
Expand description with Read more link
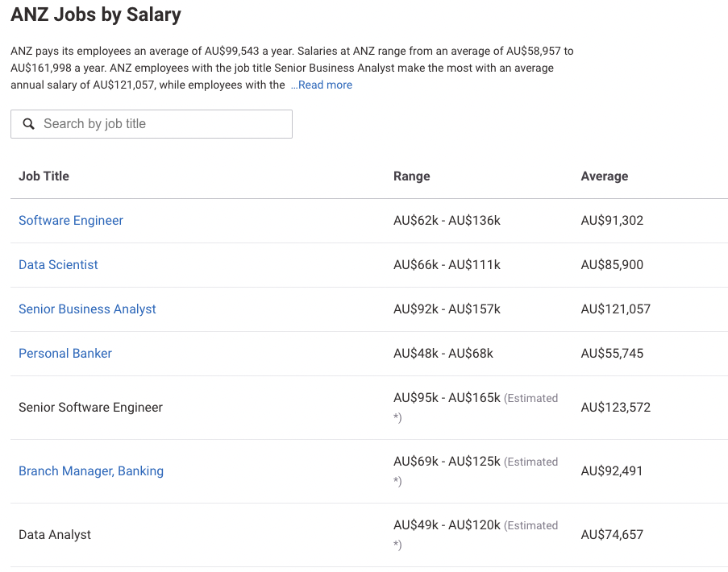(x=322, y=85)
